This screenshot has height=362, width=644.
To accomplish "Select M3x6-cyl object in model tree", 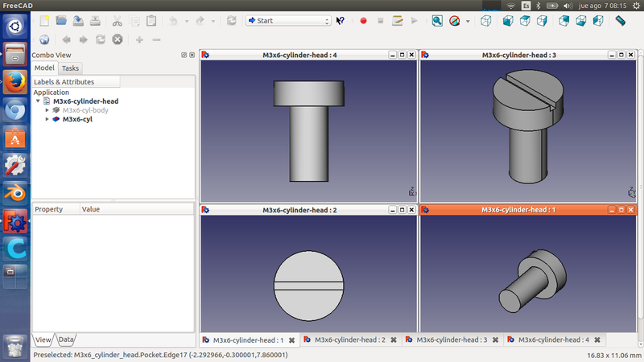I will [x=77, y=119].
